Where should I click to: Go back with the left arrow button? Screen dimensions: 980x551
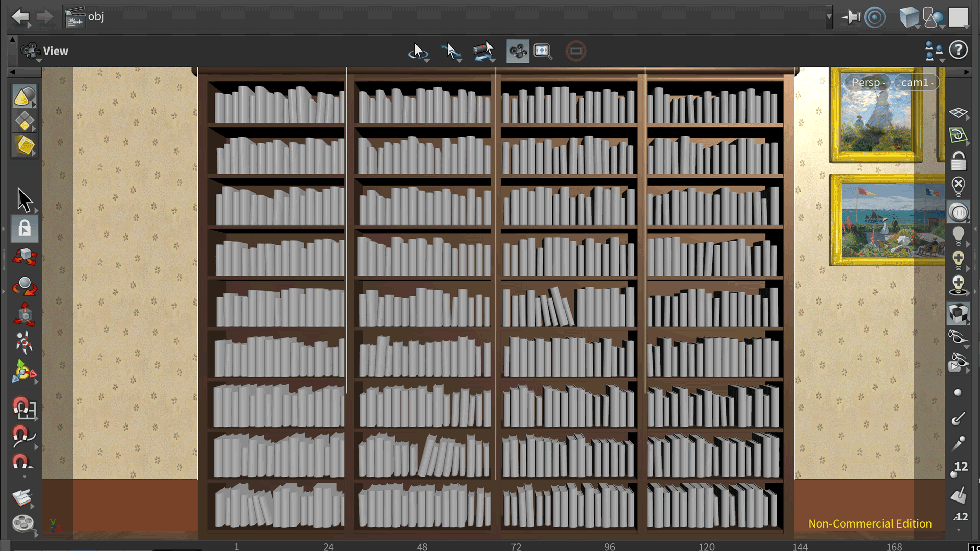point(20,17)
